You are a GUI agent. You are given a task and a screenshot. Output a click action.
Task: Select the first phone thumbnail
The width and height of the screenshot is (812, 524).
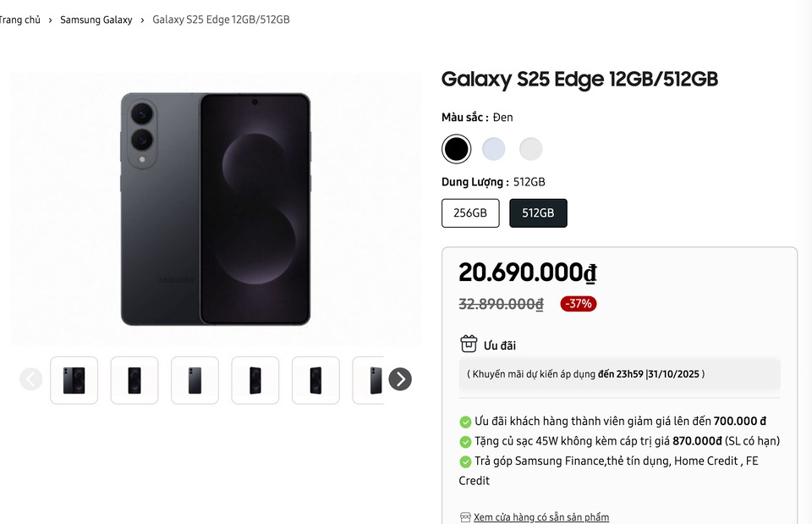(x=74, y=380)
